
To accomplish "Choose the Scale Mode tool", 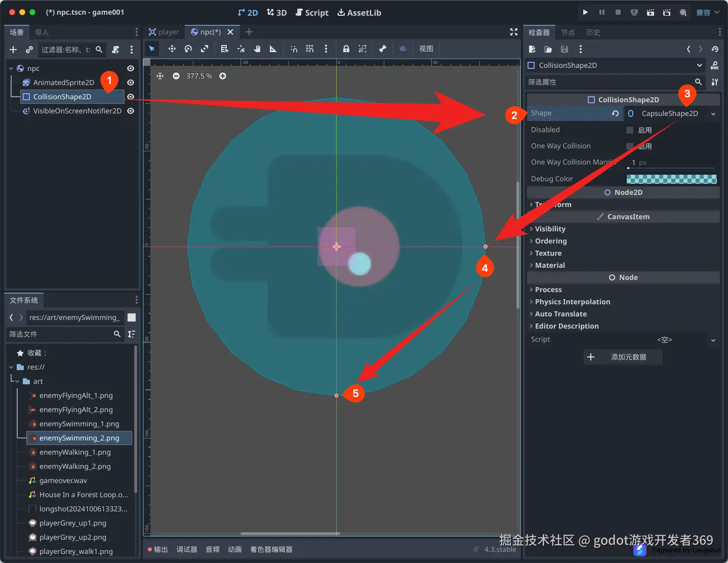I will [205, 49].
